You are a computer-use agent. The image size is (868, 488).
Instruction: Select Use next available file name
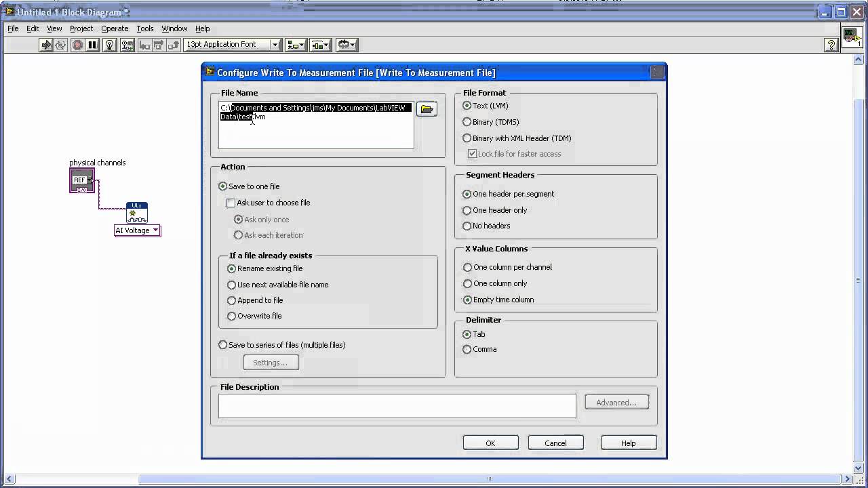click(x=278, y=285)
